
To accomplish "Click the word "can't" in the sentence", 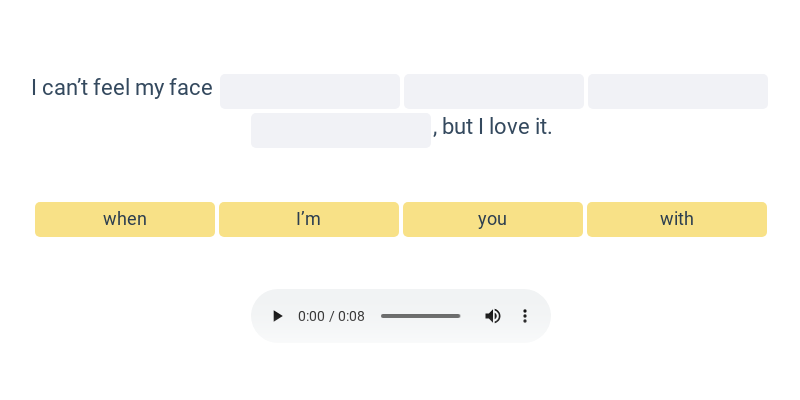I will tap(66, 88).
